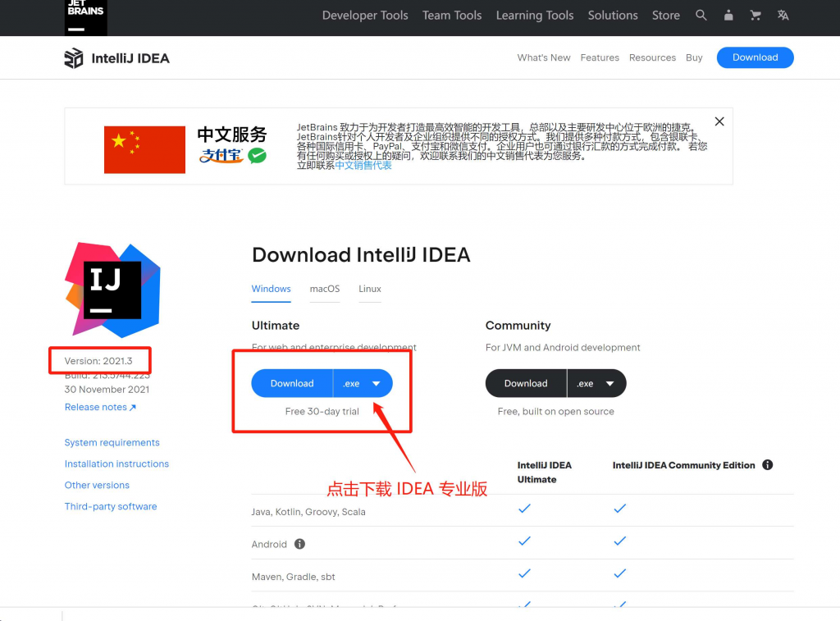
Task: Click Community checkmark in Java row
Action: click(x=620, y=509)
